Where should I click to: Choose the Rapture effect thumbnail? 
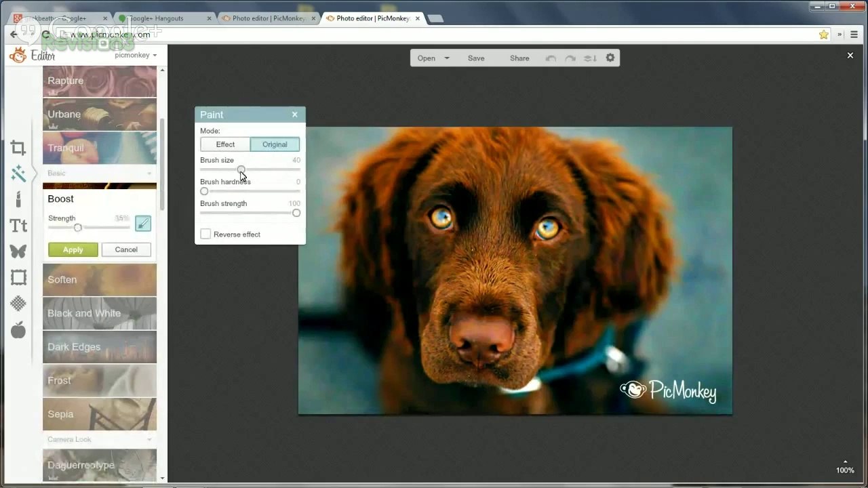[x=99, y=81]
